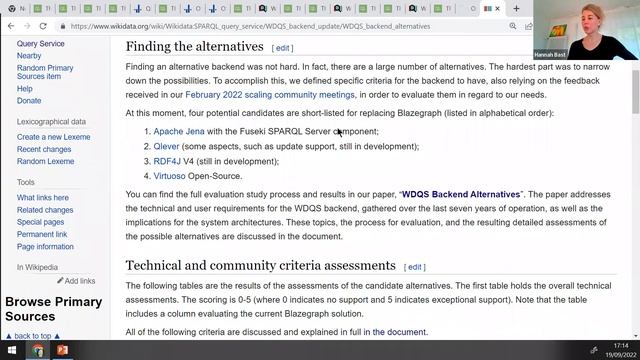Screen dimensions: 640x360
Task: Get the Permanent link
Action: (x=42, y=234)
